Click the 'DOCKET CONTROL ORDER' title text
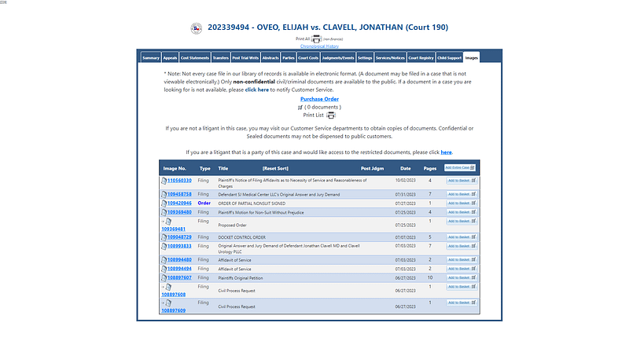The width and height of the screenshot is (644, 341). tap(242, 237)
